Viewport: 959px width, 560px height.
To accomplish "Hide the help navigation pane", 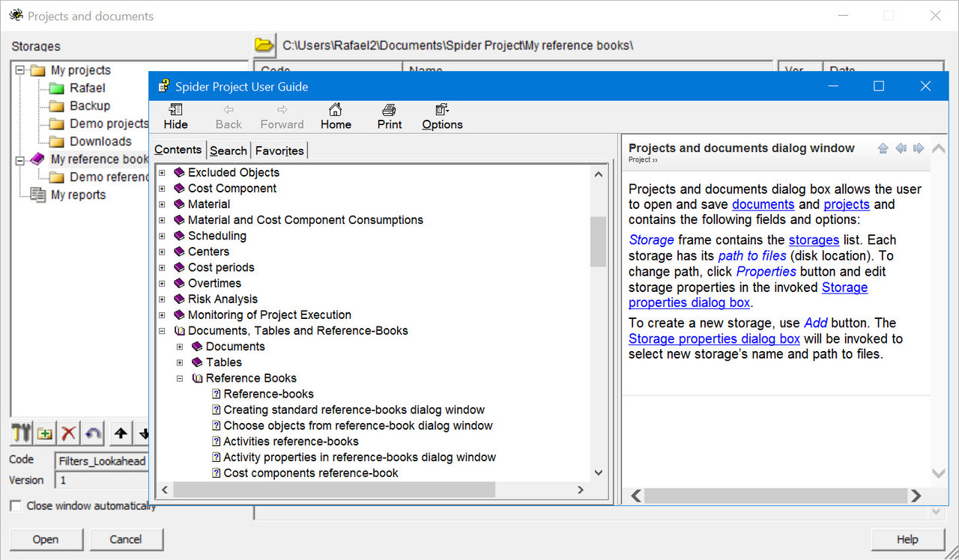I will coord(176,117).
